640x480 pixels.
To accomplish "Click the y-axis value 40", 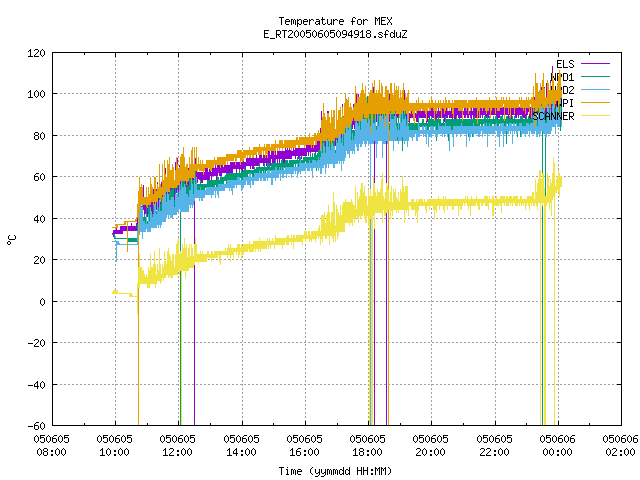I will (x=39, y=219).
